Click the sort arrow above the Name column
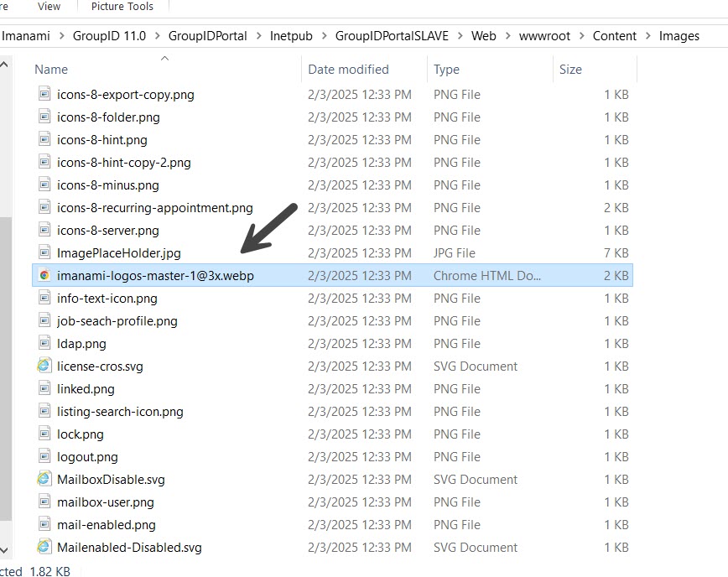The width and height of the screenshot is (728, 577). click(x=164, y=59)
